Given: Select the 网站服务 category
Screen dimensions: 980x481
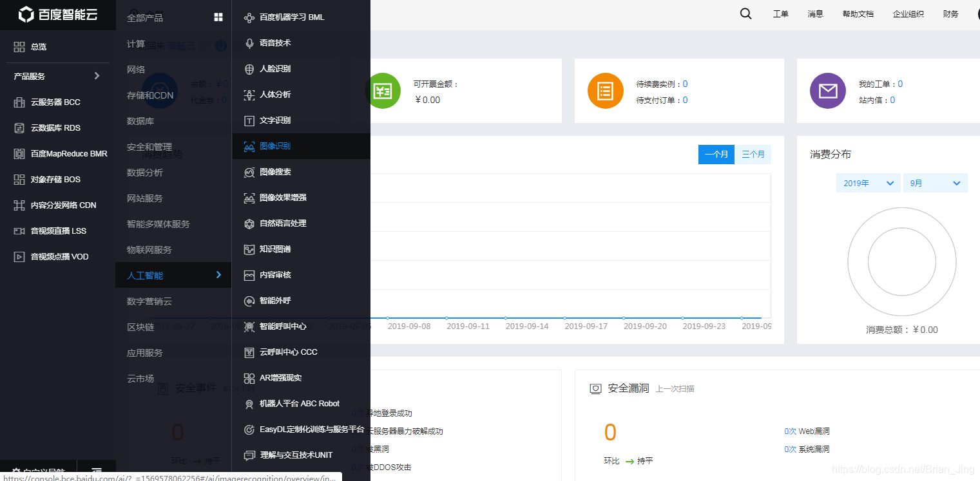Looking at the screenshot, I should tap(145, 198).
